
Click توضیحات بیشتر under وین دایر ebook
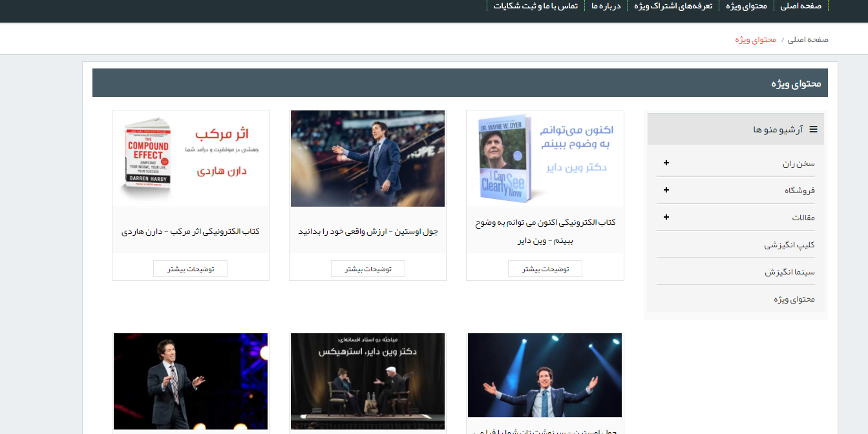coord(545,269)
